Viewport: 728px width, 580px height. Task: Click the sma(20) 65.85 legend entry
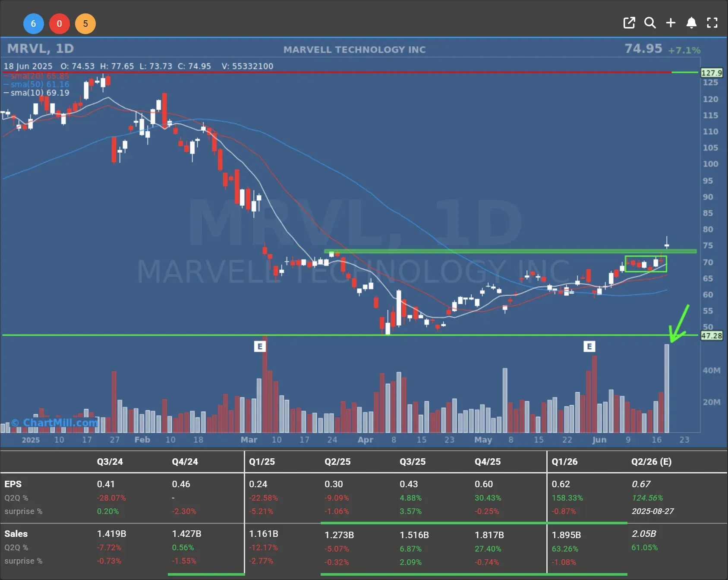point(37,76)
